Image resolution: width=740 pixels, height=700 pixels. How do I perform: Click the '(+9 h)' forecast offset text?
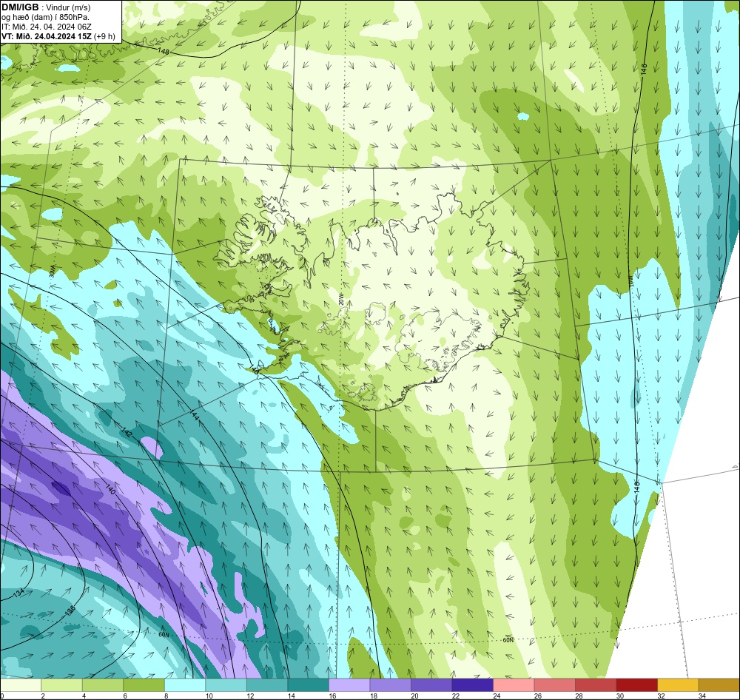pos(104,36)
